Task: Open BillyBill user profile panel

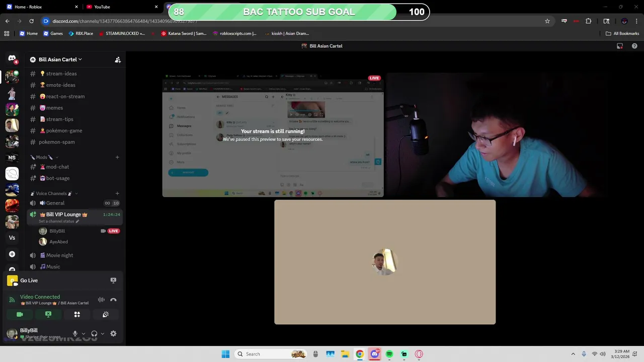Action: click(x=35, y=333)
